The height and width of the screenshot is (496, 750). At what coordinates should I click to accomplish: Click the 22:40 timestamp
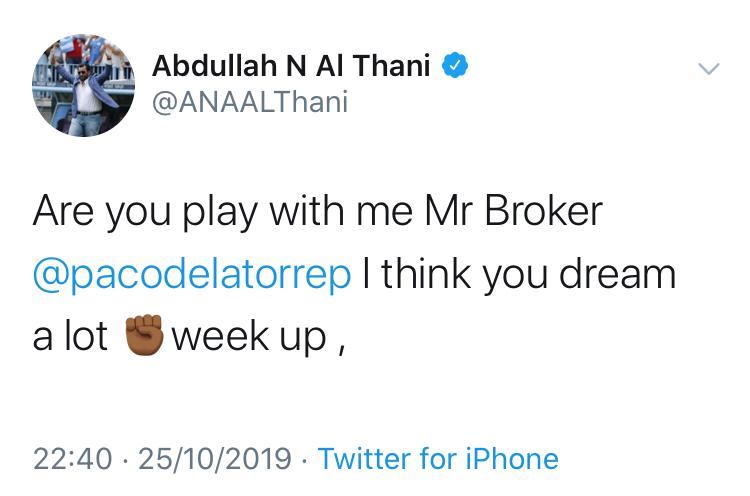click(x=71, y=459)
